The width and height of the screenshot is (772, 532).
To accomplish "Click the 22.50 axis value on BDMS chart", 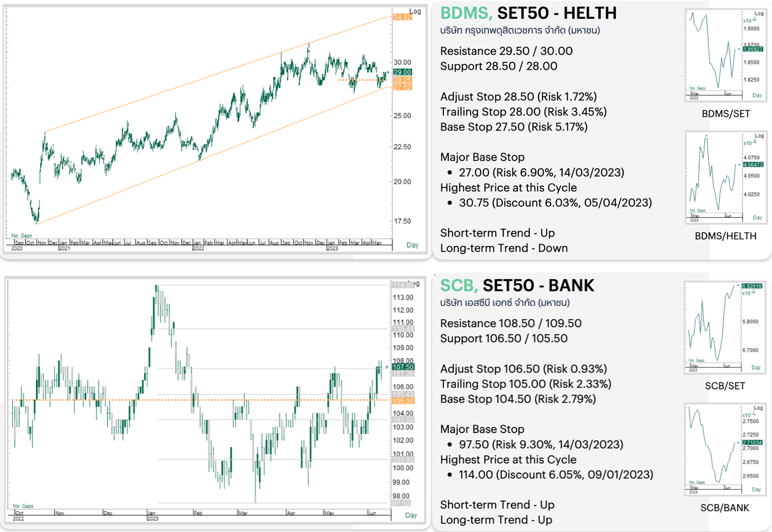I will tap(402, 147).
